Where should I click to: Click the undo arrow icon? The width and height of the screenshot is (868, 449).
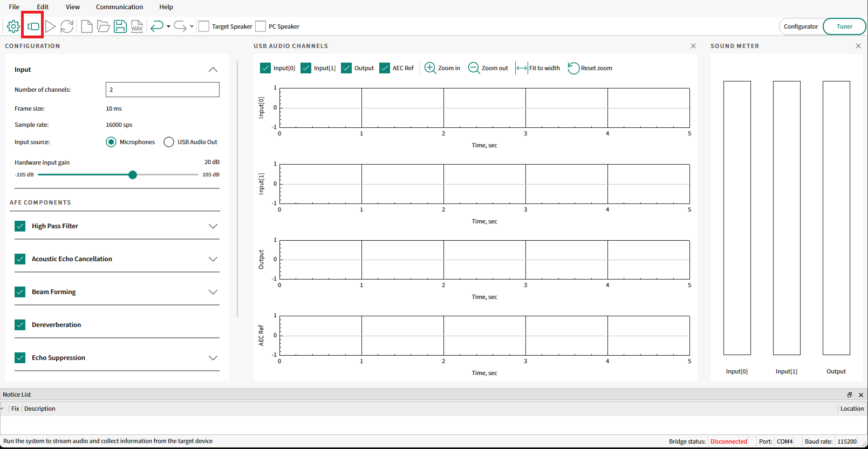point(157,26)
